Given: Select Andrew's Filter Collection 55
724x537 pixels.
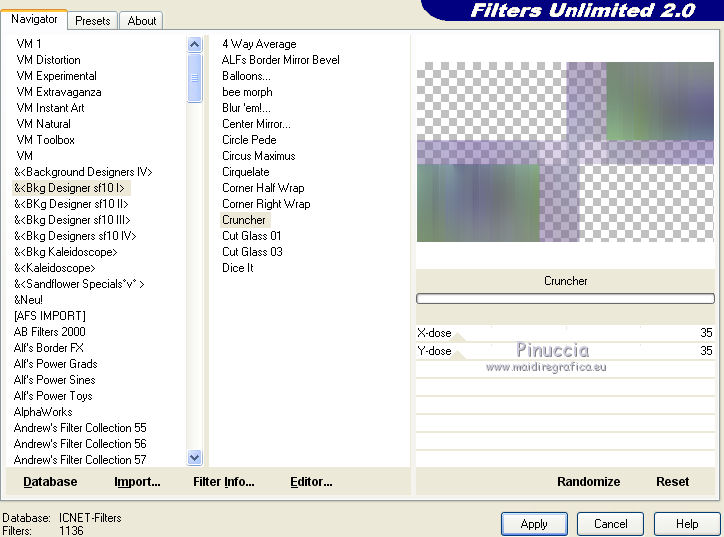Looking at the screenshot, I should pos(80,428).
